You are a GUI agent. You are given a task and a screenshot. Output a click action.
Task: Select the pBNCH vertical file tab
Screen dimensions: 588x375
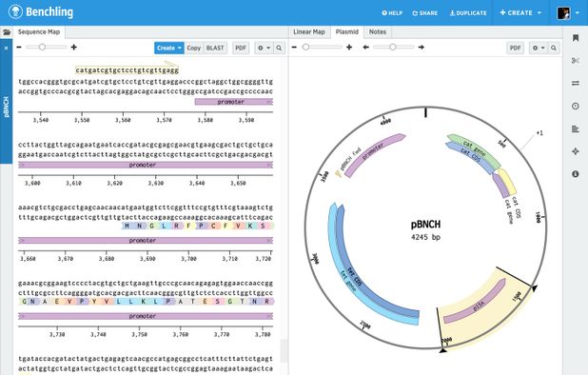coord(6,107)
